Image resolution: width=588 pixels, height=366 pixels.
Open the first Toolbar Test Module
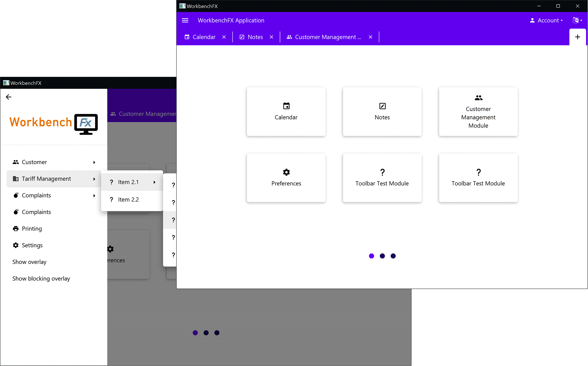(382, 177)
